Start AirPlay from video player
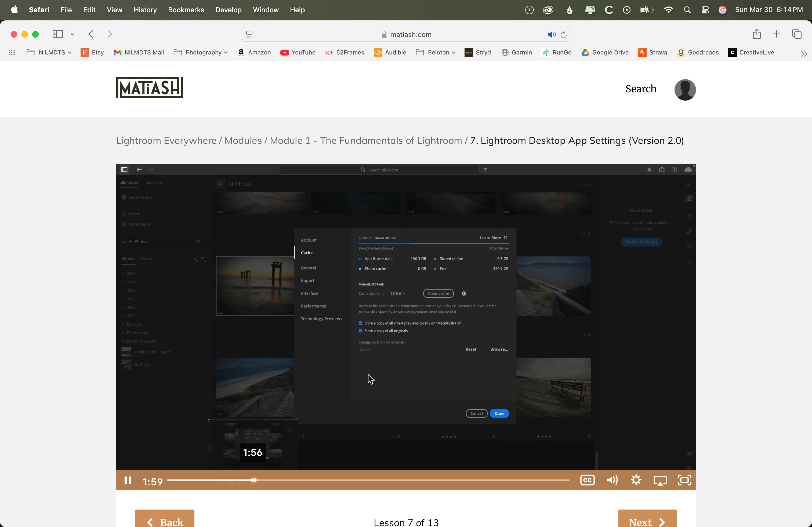Image resolution: width=812 pixels, height=527 pixels. (660, 481)
